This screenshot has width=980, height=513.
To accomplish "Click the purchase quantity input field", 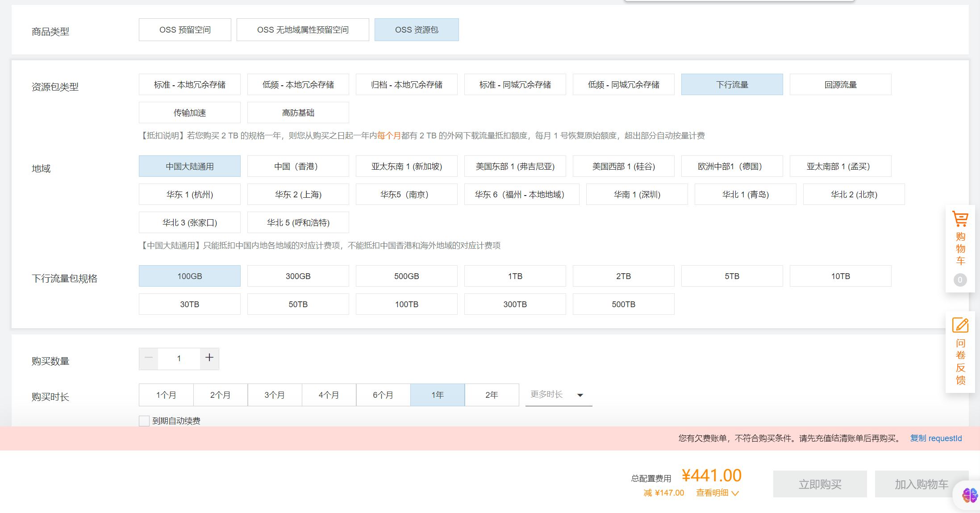I will click(179, 359).
